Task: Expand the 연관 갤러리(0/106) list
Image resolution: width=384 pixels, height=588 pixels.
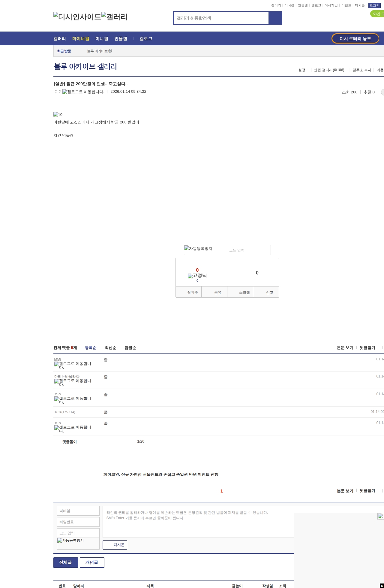Action: 329,70
